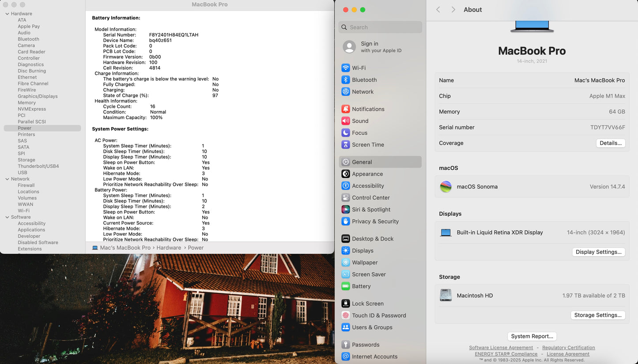Click the System Report... button
Screen dimensions: 638x364
[x=532, y=336]
